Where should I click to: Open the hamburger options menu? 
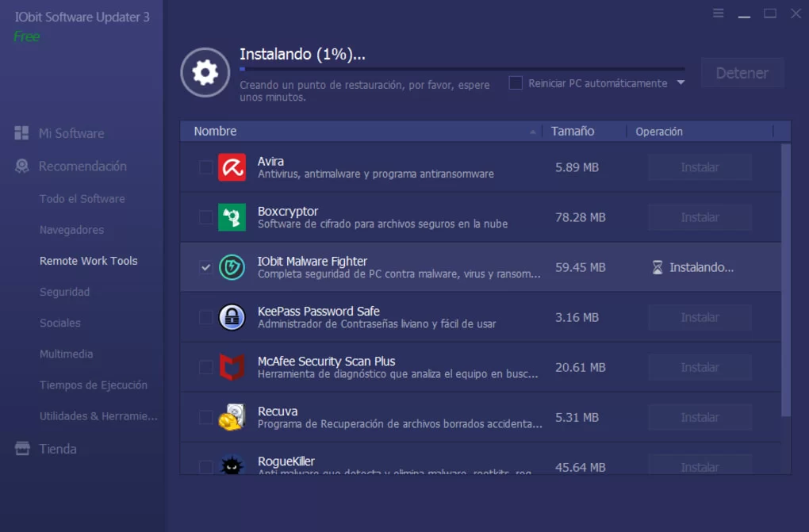pos(719,13)
